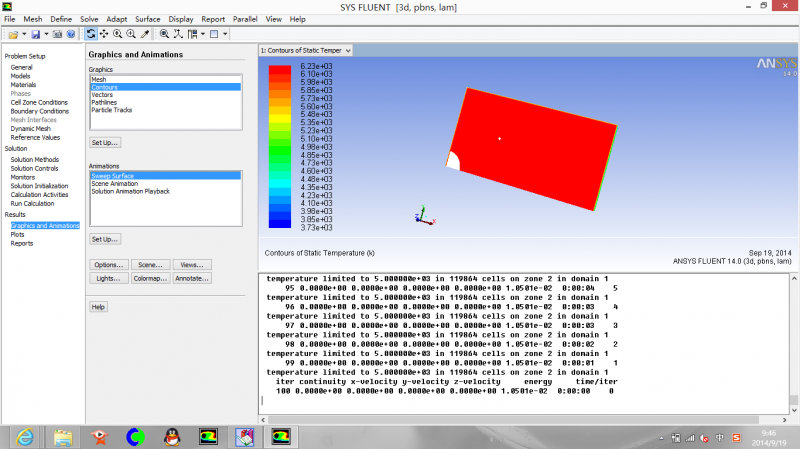Click the Annotate... button
The image size is (800, 449).
pyautogui.click(x=192, y=279)
